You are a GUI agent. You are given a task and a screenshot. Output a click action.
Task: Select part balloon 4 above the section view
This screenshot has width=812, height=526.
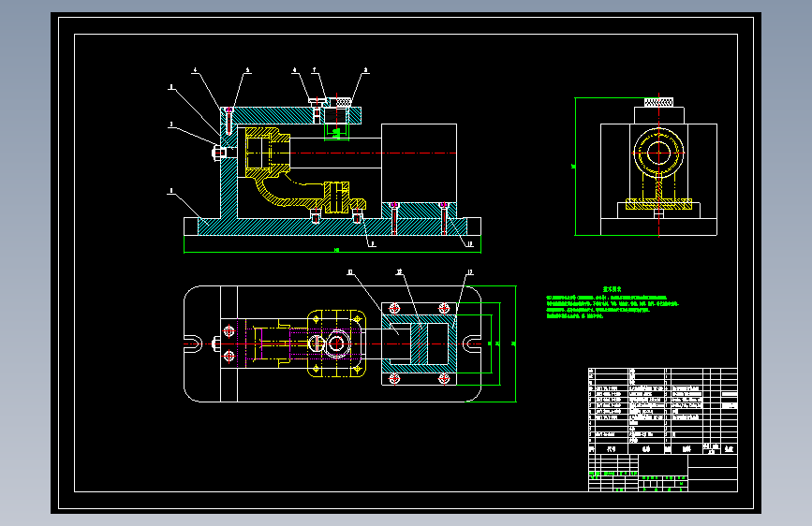[195, 70]
